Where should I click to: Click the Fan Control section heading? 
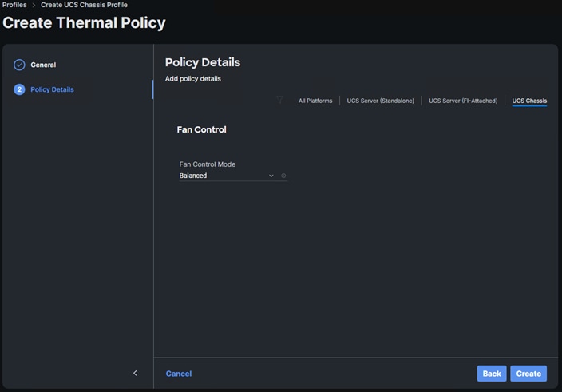201,129
